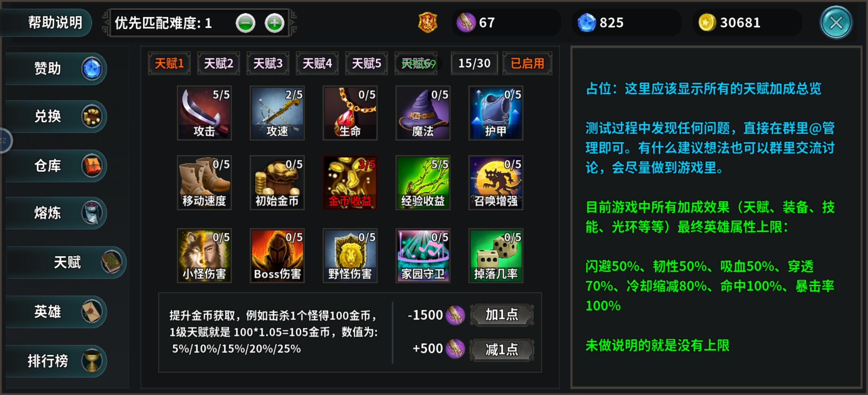Open the 排行榜 leaderboard menu
Viewport: 868px width, 395px height.
(56, 361)
